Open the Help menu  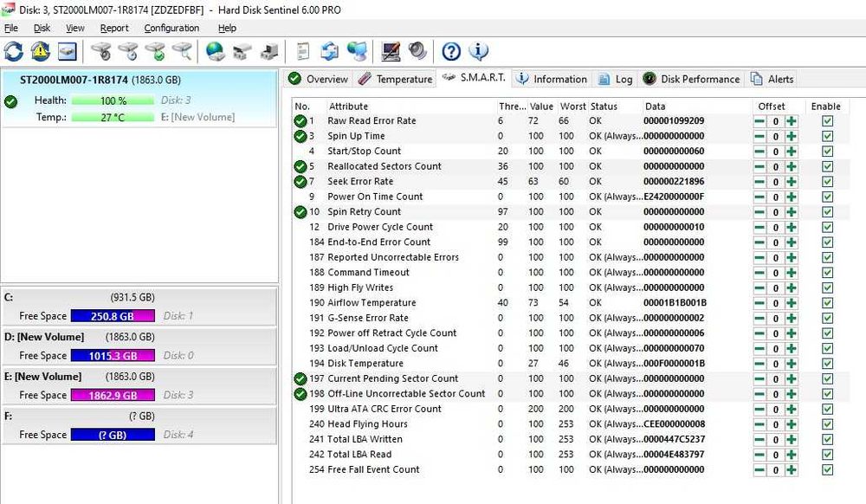click(227, 29)
